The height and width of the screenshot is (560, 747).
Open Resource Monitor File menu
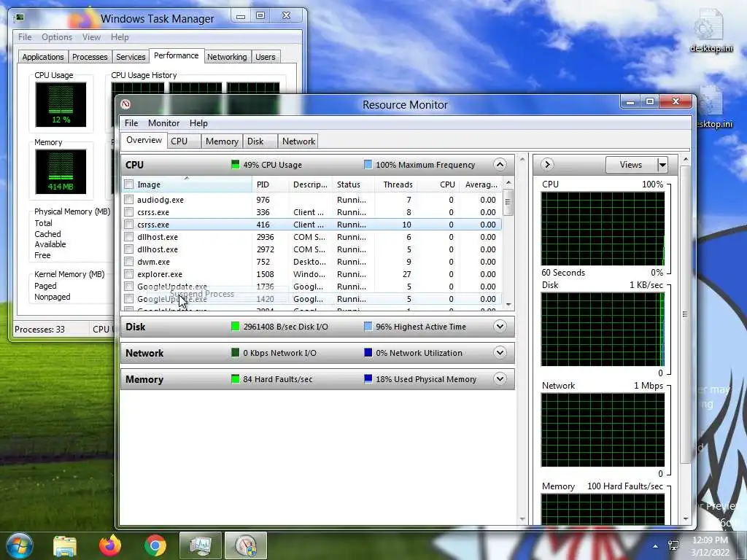tap(131, 122)
